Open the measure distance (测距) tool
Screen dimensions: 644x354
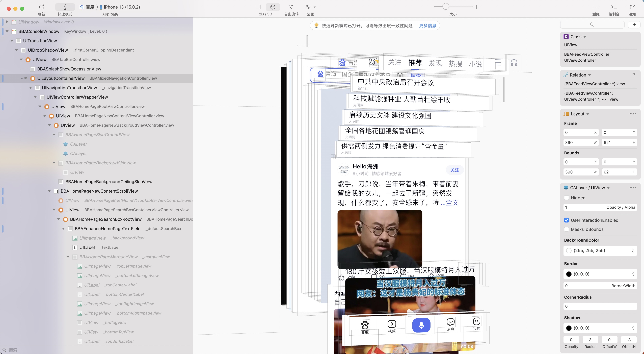pyautogui.click(x=596, y=7)
